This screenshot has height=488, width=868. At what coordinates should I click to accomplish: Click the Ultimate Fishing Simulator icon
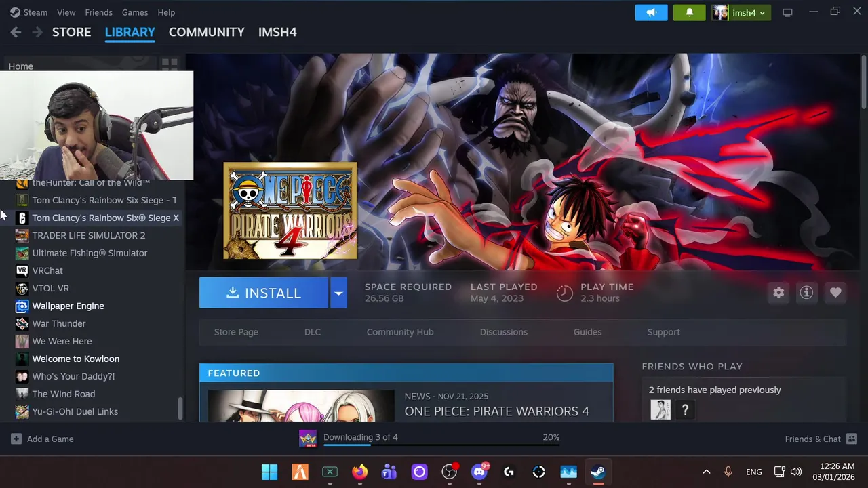[x=22, y=253]
